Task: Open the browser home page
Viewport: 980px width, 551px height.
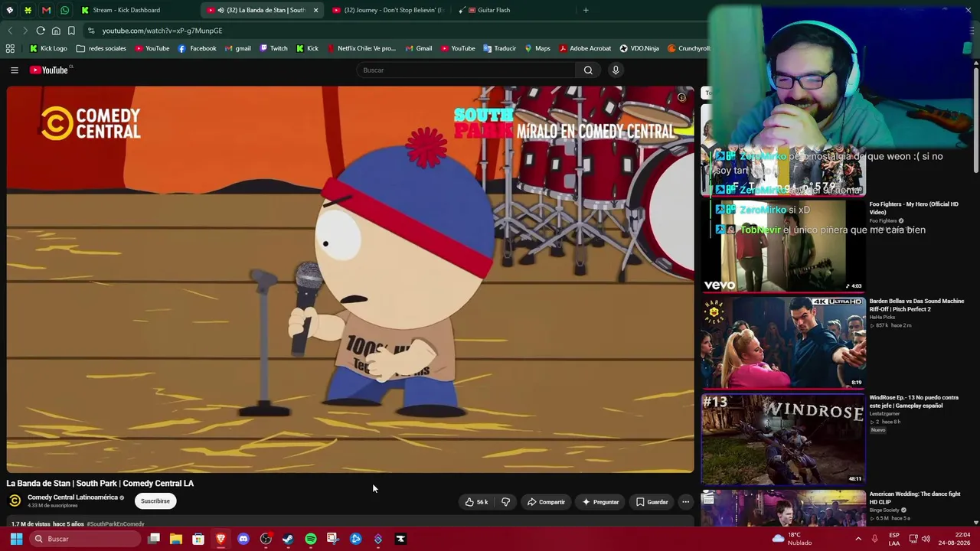Action: pos(56,31)
